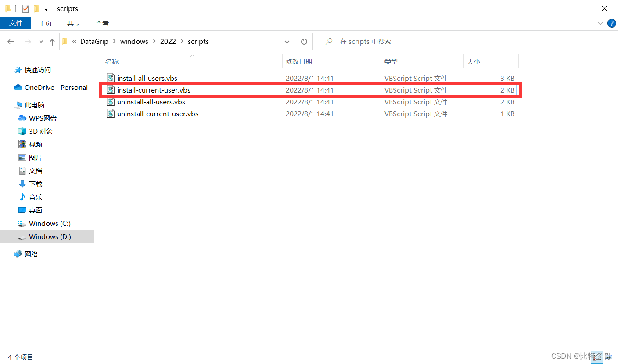The height and width of the screenshot is (364, 618).
Task: Select 此电脑 in navigation pane
Action: point(34,105)
